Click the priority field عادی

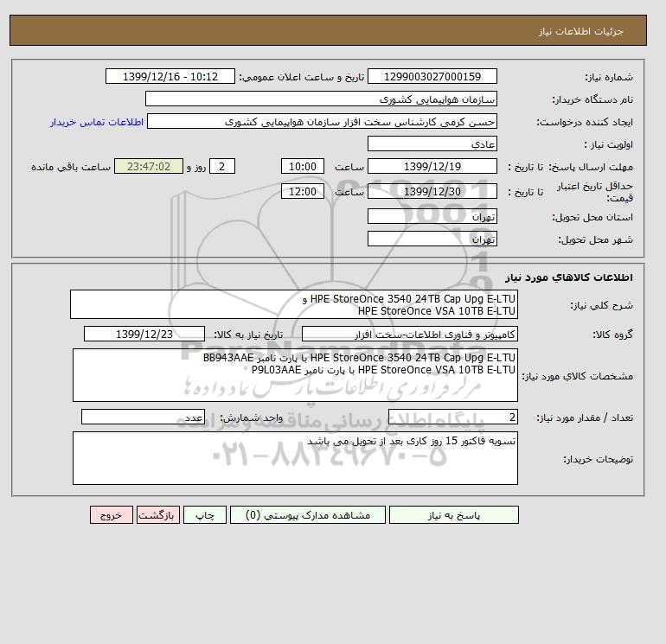click(432, 143)
